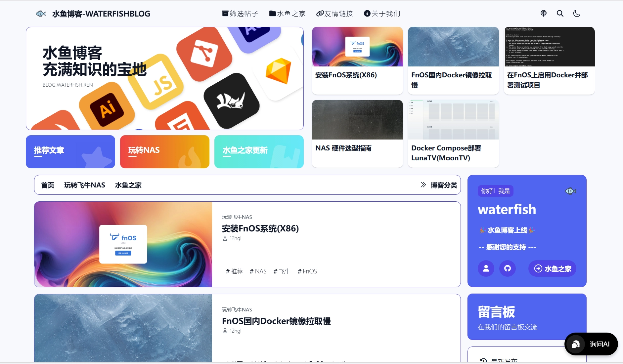Open the 博客分类 link
The width and height of the screenshot is (623, 364).
pos(444,185)
